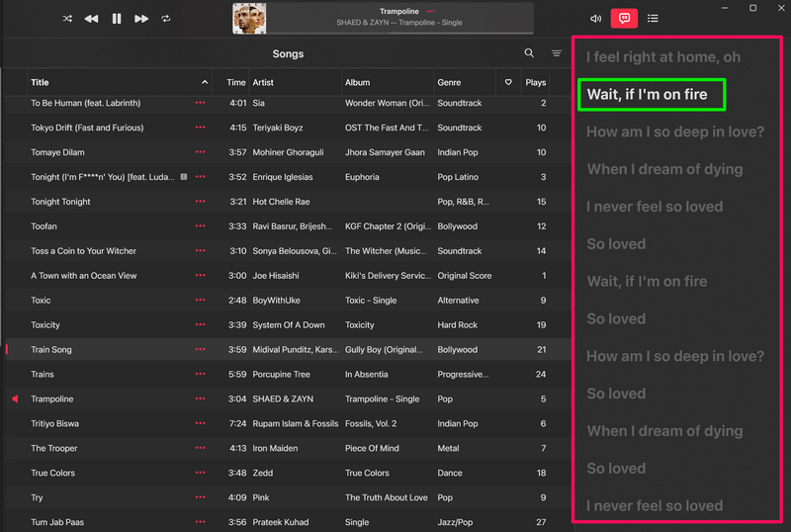Open more options for Toss a Coin to Your Witcher

point(201,250)
